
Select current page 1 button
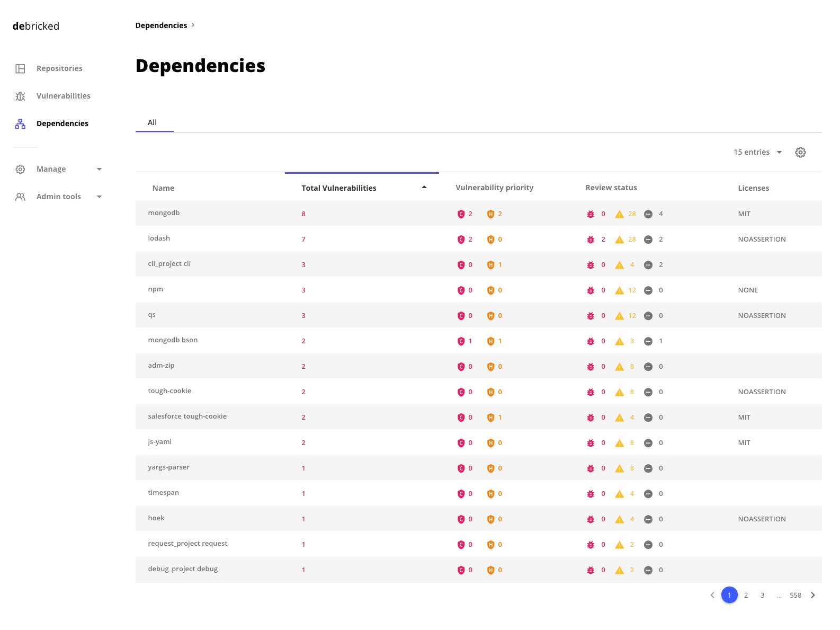(x=729, y=595)
